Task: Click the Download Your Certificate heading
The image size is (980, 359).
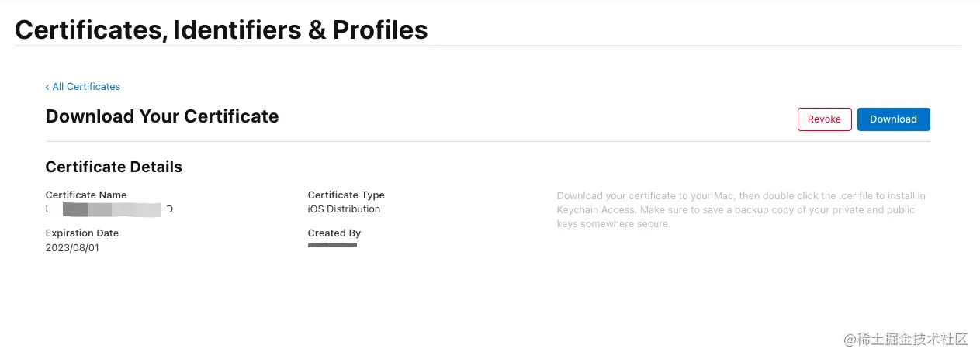Action: 162,116
